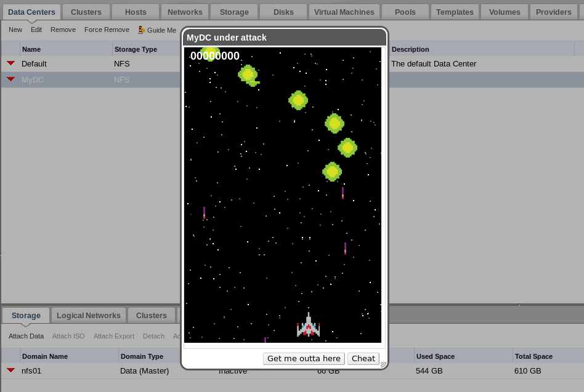Select the Logical Networks sub-tab
584x392 pixels.
[x=89, y=316]
